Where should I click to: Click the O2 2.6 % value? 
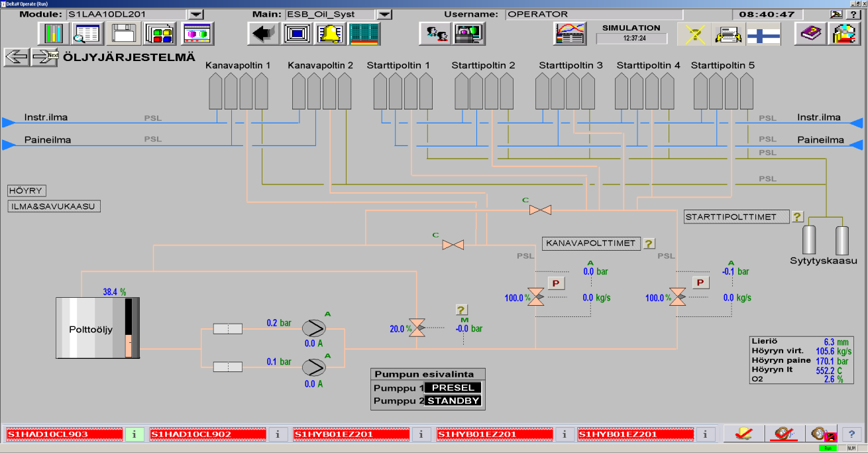click(834, 379)
